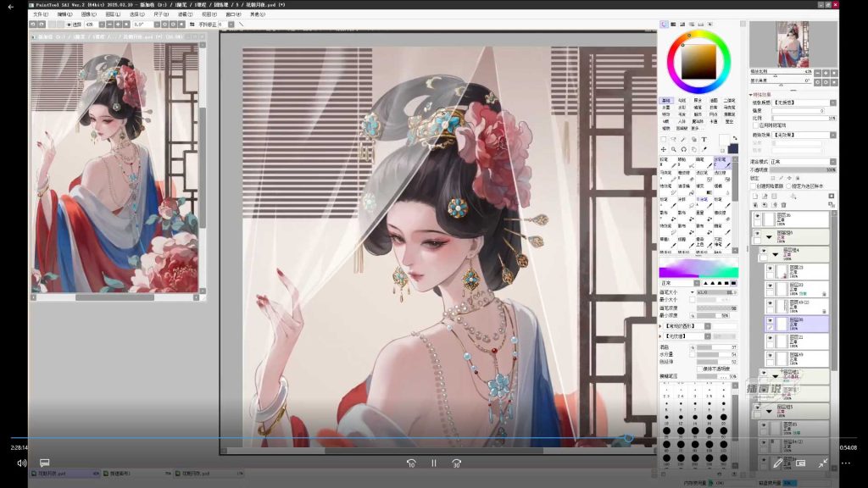Choose the 水彩笔 brush preset
This screenshot has height=488, width=868.
pyautogui.click(x=721, y=162)
